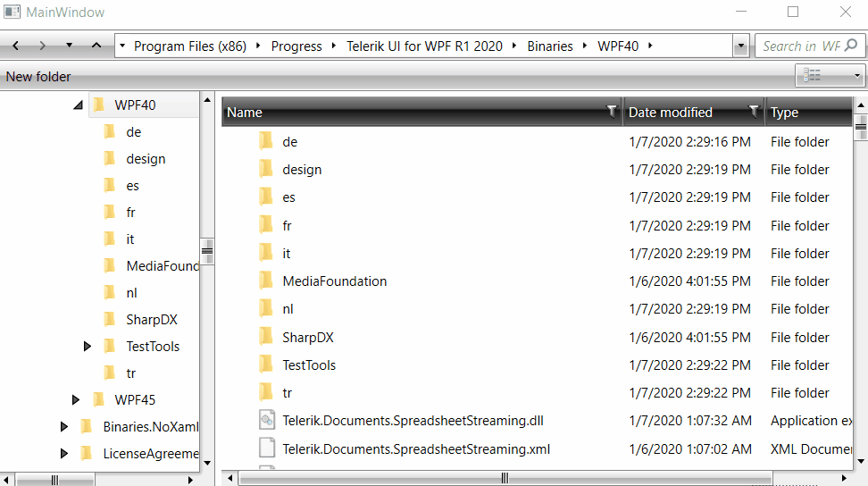Click date 1/6/2020 4:01:55 PM of MediaFoundation
The image size is (868, 486).
(689, 281)
